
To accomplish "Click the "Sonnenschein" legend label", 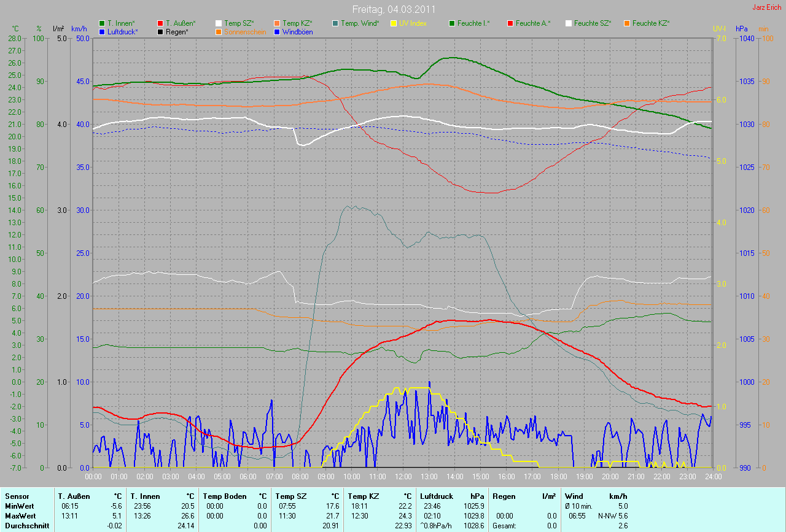I will (246, 31).
